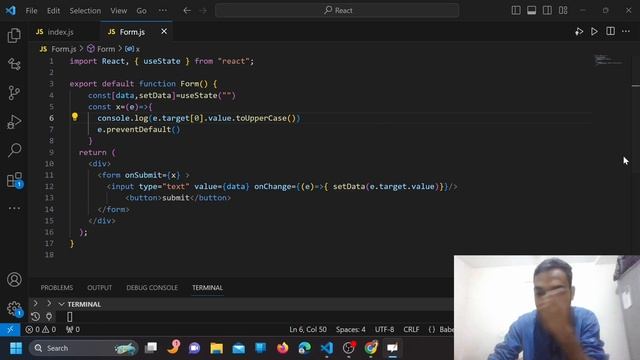Click the taskbar Search box
The image size is (640, 360).
[x=83, y=348]
